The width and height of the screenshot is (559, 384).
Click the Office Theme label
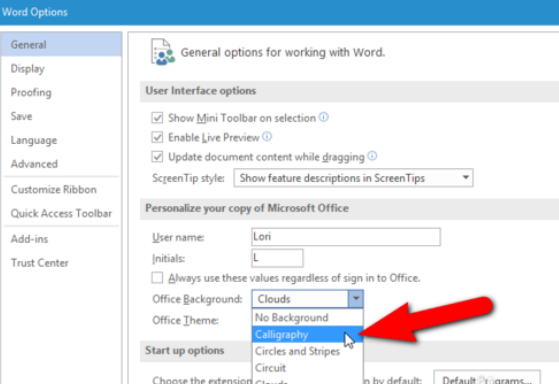(x=185, y=320)
